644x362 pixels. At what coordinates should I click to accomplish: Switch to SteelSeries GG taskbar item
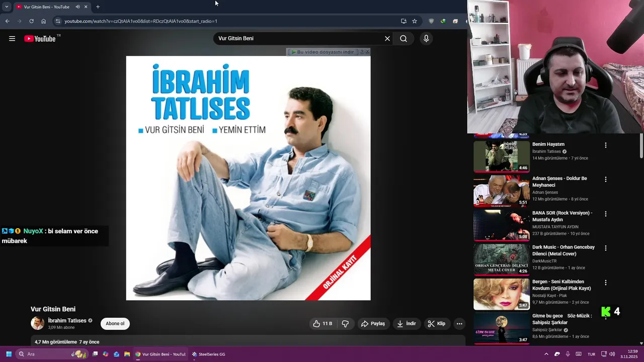[x=209, y=354]
